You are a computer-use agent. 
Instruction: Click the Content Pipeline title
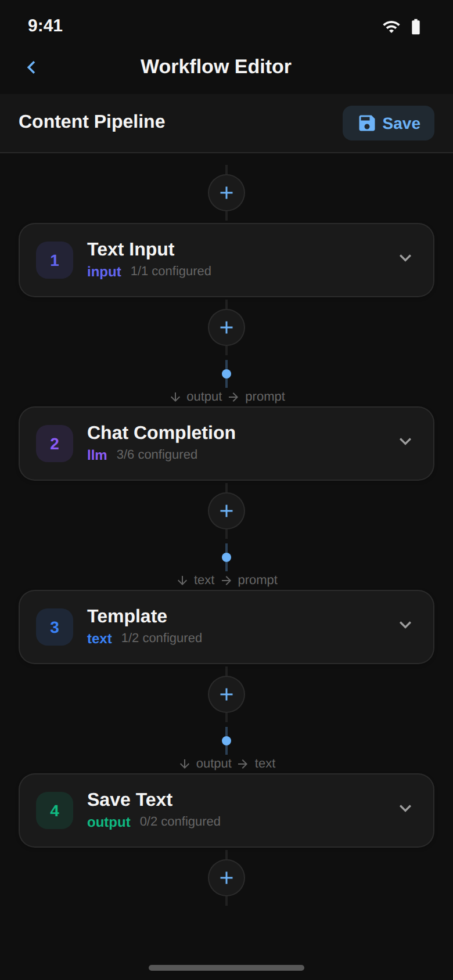click(x=91, y=122)
